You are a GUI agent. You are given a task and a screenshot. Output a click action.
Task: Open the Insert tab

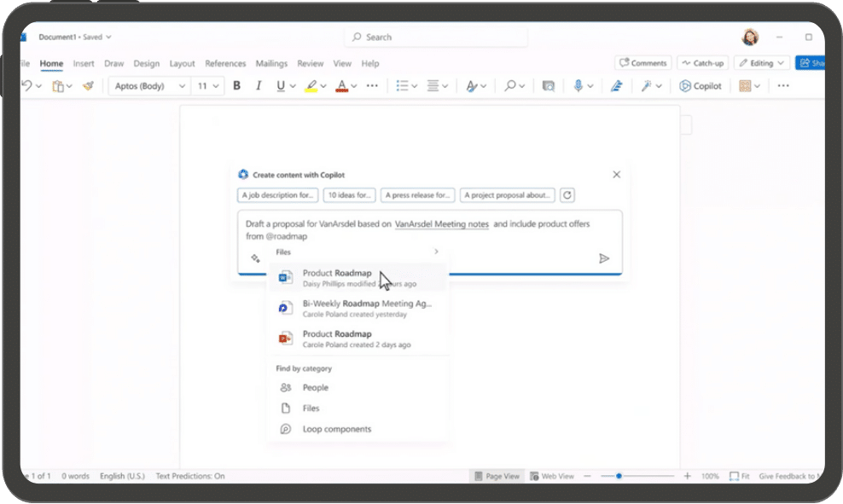pos(84,63)
